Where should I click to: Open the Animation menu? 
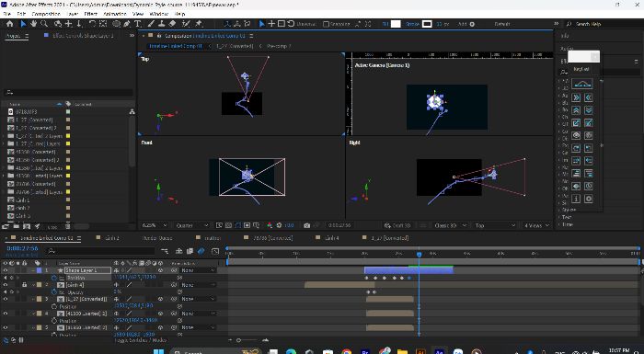pyautogui.click(x=115, y=14)
